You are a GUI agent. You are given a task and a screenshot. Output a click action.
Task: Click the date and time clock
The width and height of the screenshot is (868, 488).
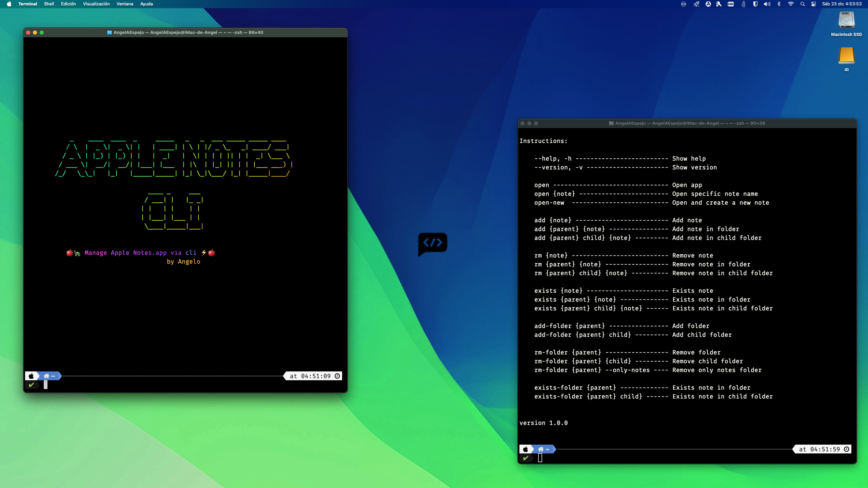[842, 4]
